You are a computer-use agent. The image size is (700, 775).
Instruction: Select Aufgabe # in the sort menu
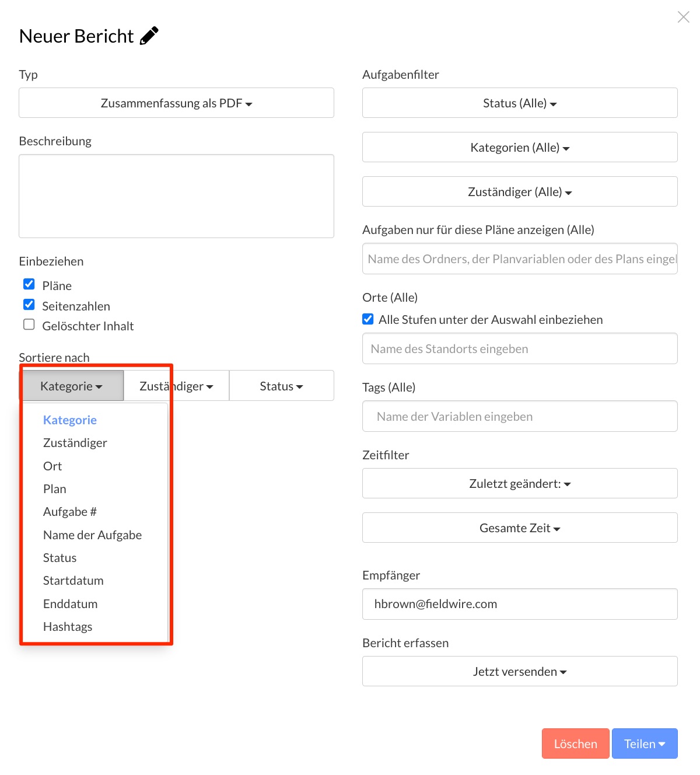click(x=70, y=512)
